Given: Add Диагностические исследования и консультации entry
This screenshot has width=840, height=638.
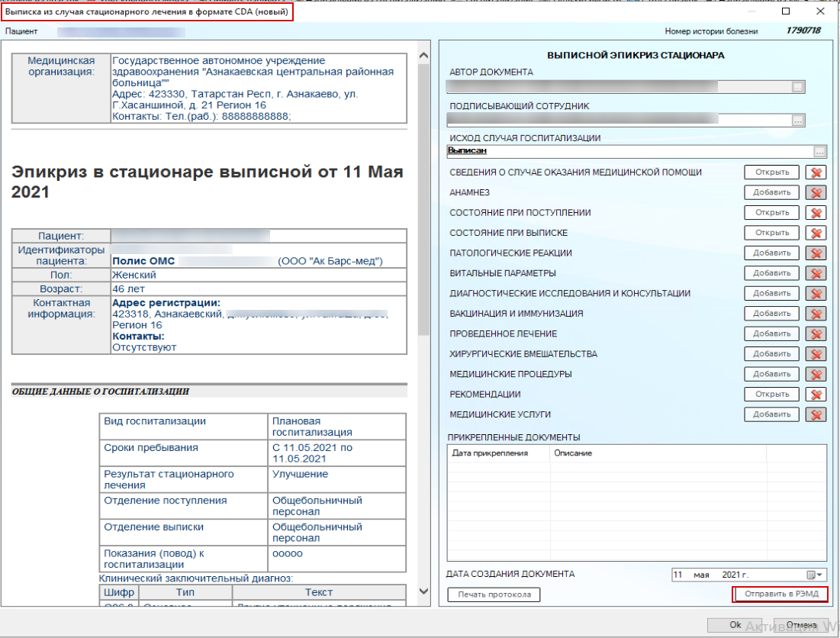Looking at the screenshot, I should (x=772, y=294).
